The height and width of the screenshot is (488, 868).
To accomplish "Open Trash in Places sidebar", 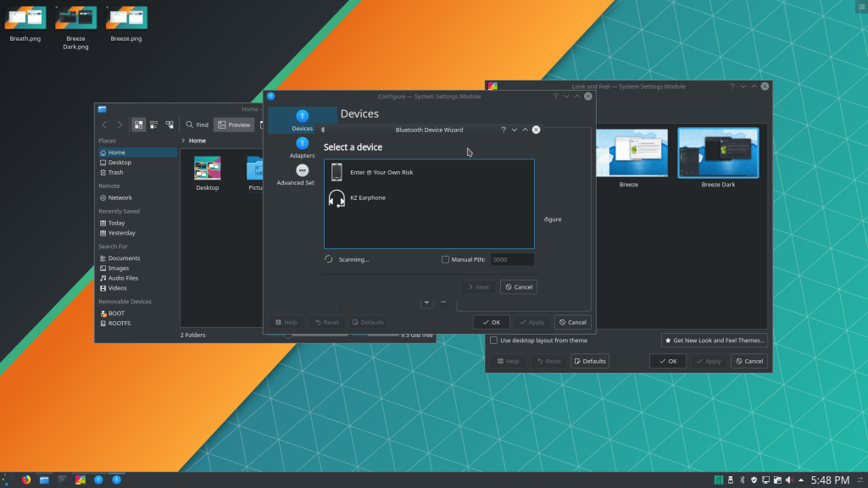I will click(x=136, y=172).
